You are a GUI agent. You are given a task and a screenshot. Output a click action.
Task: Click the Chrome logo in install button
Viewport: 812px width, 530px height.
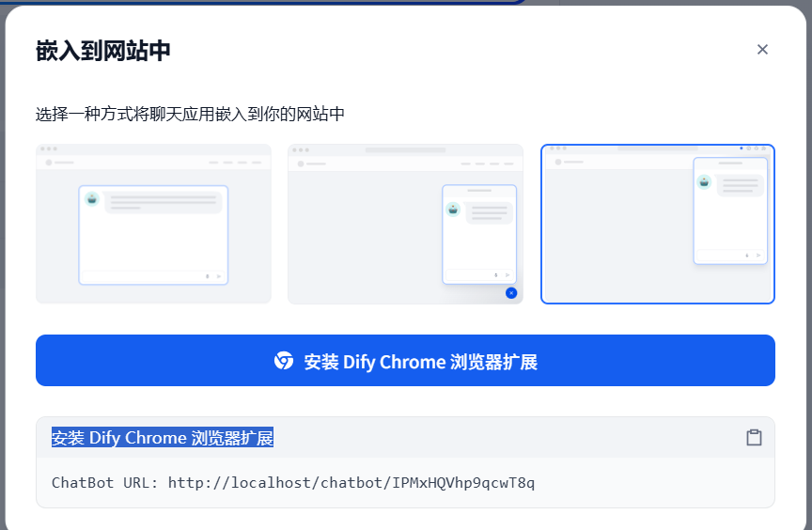coord(283,361)
